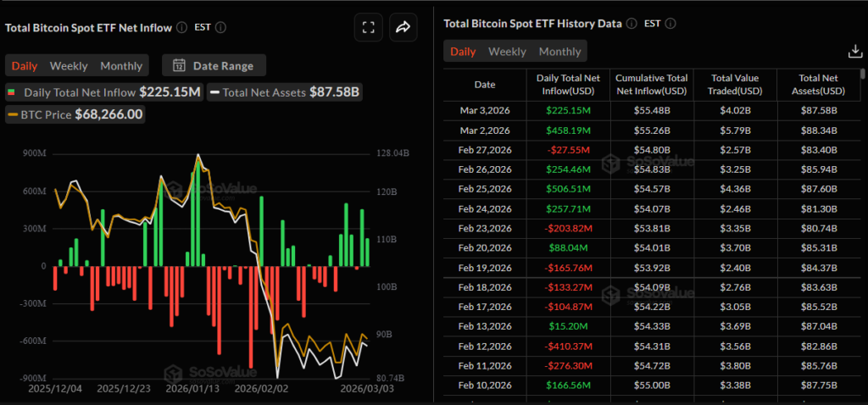Click the table's vertical scrollbar
This screenshot has width=868, height=405.
coord(864,169)
